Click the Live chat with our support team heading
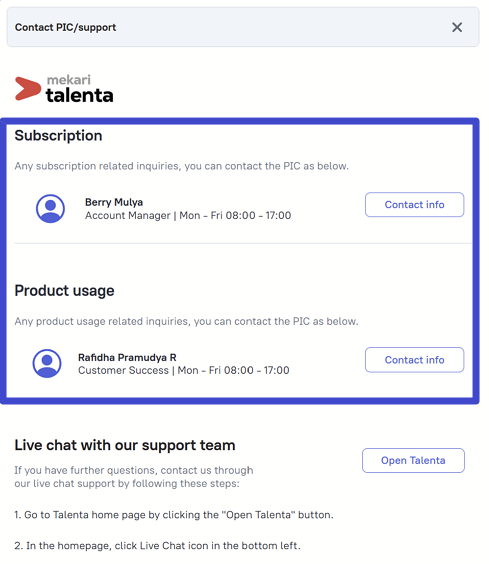Screen dimensions: 489x564 (125, 445)
